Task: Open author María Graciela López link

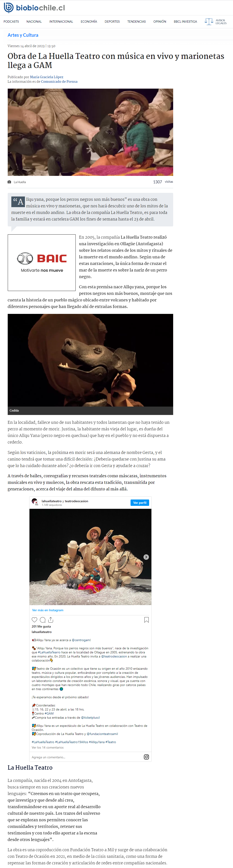Action: (46, 77)
